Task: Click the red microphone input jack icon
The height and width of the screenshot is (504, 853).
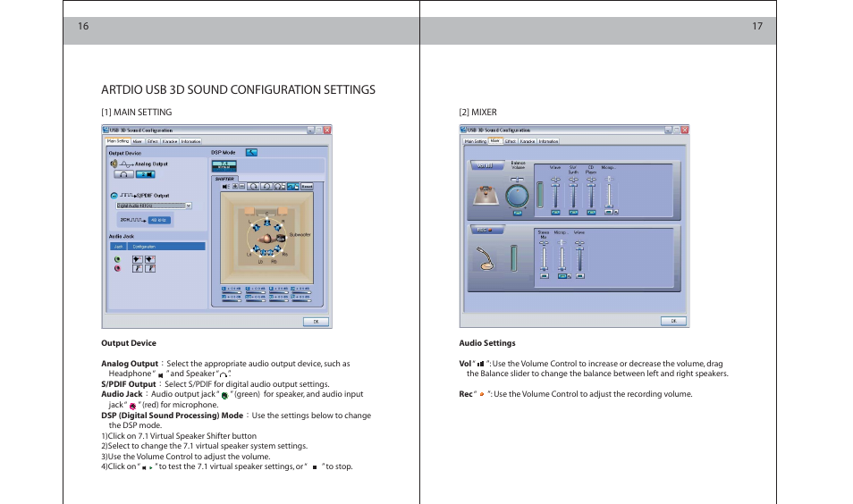Action: pyautogui.click(x=117, y=269)
